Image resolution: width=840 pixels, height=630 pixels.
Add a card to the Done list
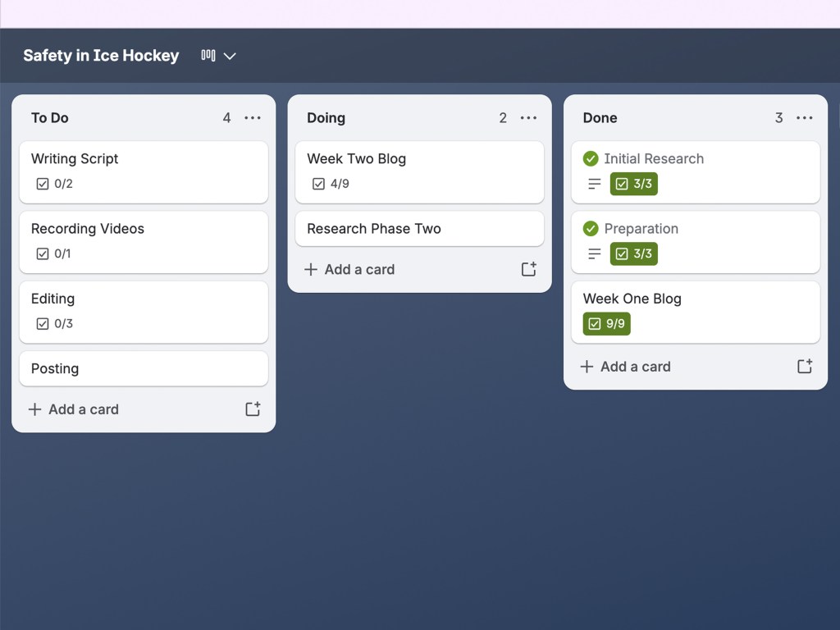(x=626, y=367)
